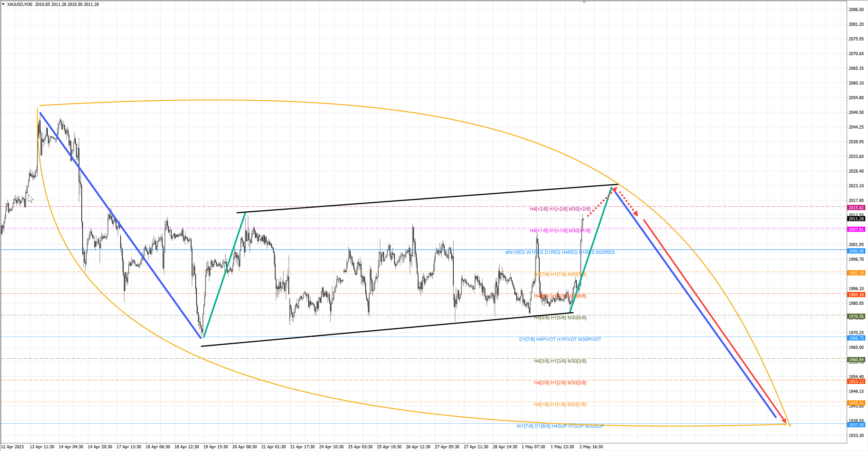Click the triangle beside XAUUSD,M30 title
The height and width of the screenshot is (451, 868).
(x=3, y=4)
